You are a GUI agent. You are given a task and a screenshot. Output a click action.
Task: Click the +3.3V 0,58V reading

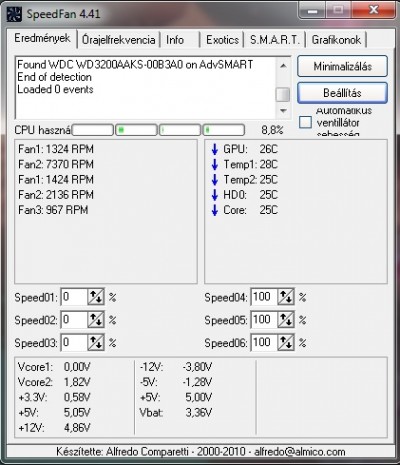(54, 397)
